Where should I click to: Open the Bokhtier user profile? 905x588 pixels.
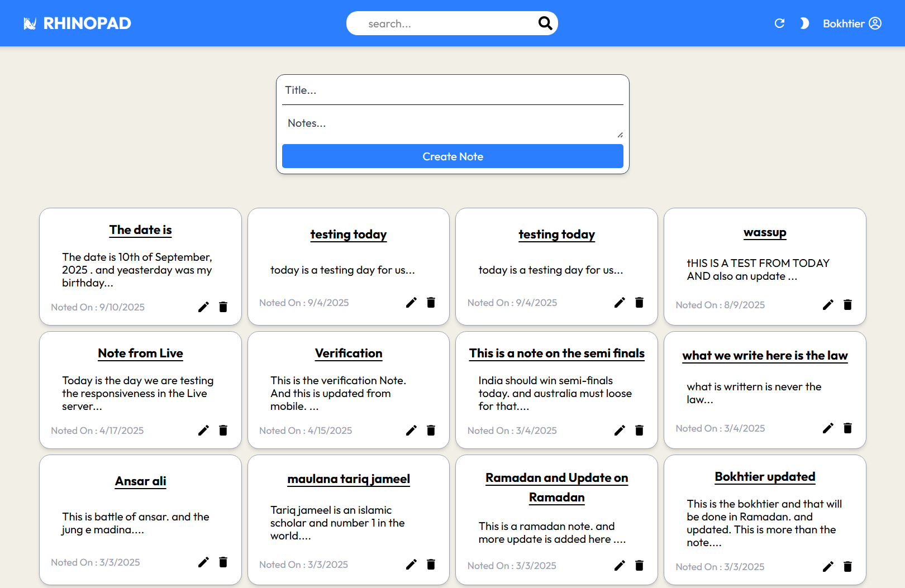coord(852,23)
